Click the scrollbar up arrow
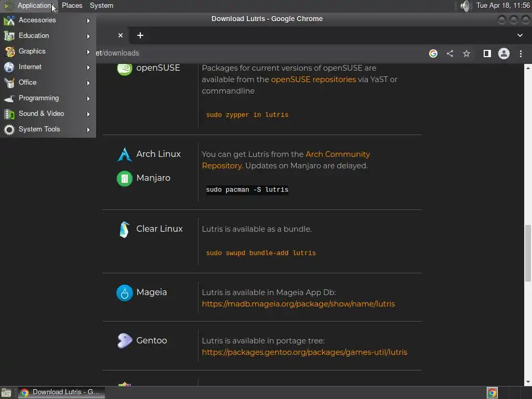This screenshot has height=399, width=532. [528, 68]
